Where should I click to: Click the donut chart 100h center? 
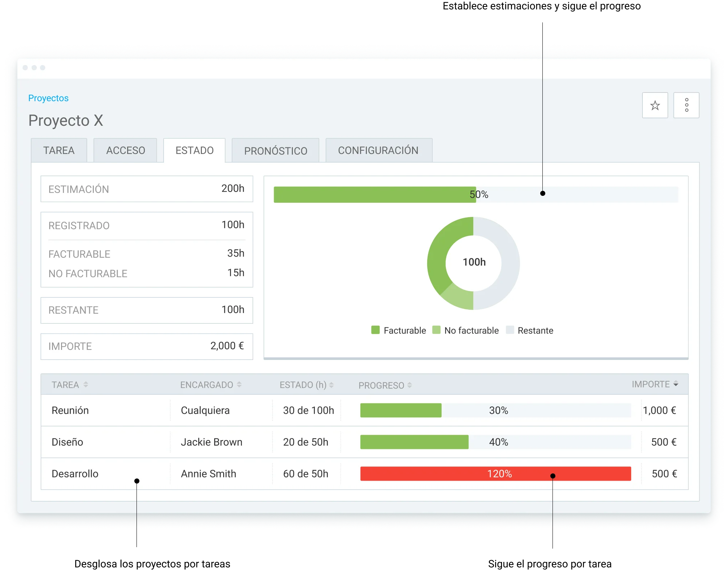(x=474, y=262)
